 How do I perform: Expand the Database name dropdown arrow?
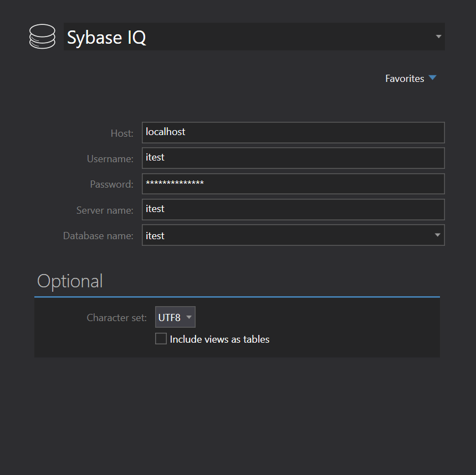(x=437, y=235)
